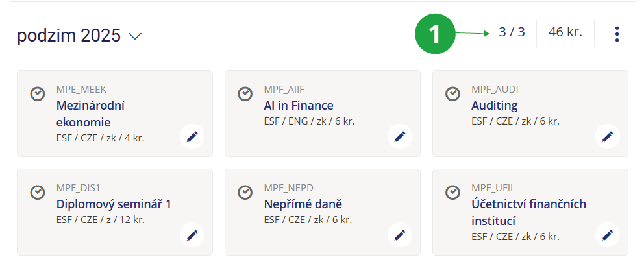Click pencil icon on AI in Finance
This screenshot has width=644, height=264.
coord(400,136)
